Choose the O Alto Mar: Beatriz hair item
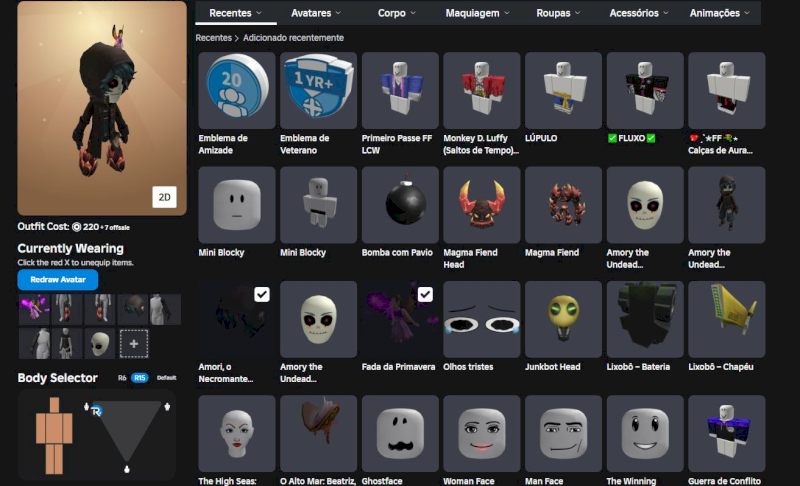 (x=318, y=433)
